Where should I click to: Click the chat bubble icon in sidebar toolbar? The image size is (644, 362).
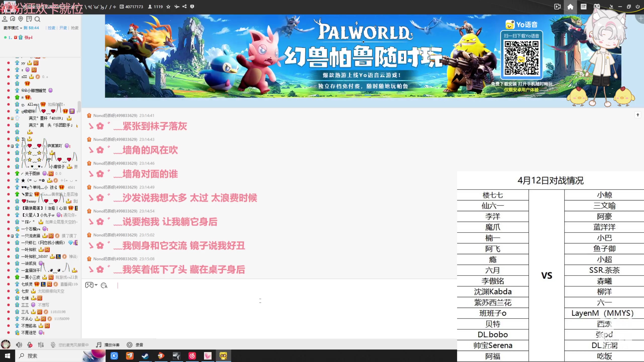(x=13, y=19)
